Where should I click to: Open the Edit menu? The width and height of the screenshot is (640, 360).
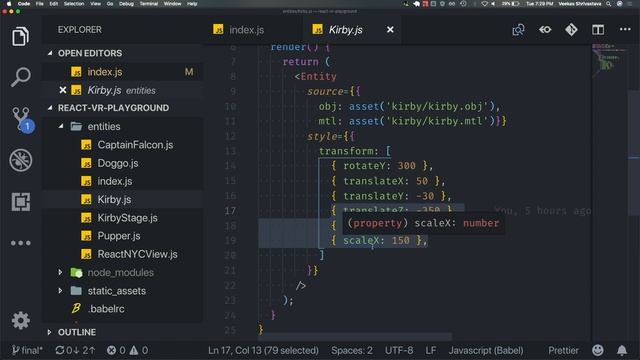point(53,4)
